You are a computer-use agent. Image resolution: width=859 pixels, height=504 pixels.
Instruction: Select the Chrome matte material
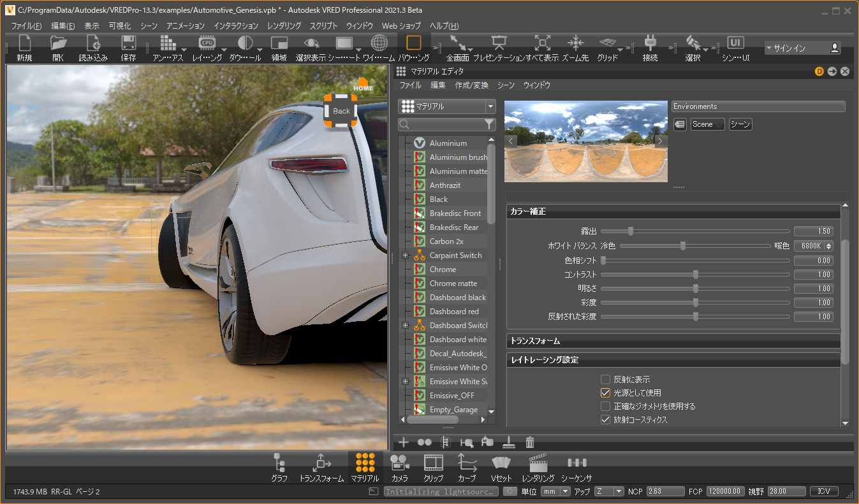click(x=453, y=284)
